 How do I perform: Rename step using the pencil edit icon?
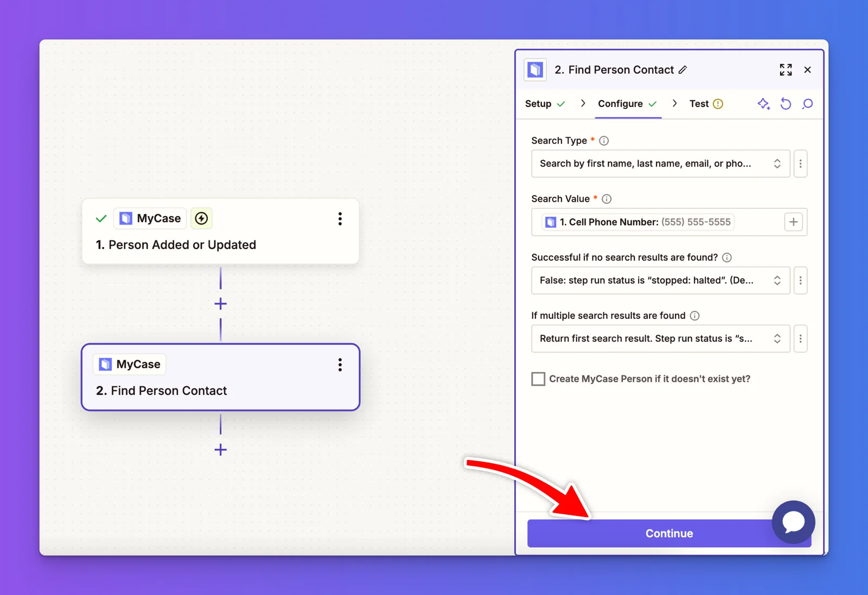(683, 69)
